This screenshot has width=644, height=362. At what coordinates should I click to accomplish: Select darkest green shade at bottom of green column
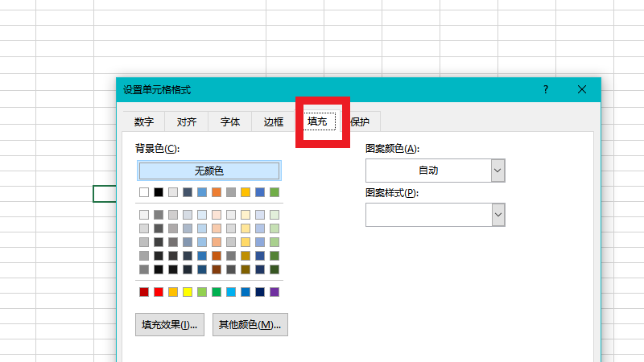(x=275, y=269)
